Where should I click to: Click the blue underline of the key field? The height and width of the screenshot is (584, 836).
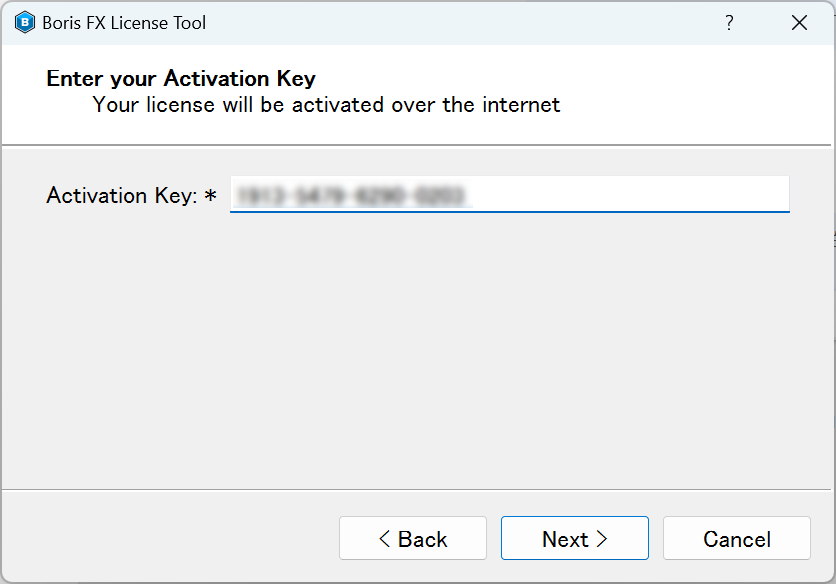[x=510, y=212]
